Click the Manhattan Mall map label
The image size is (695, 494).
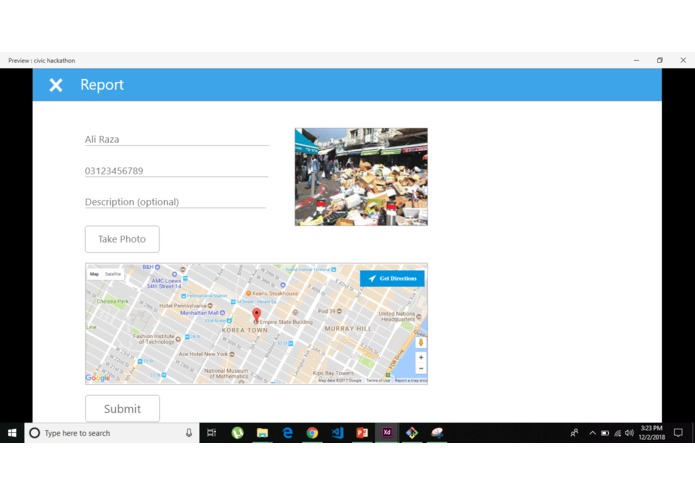tap(203, 313)
